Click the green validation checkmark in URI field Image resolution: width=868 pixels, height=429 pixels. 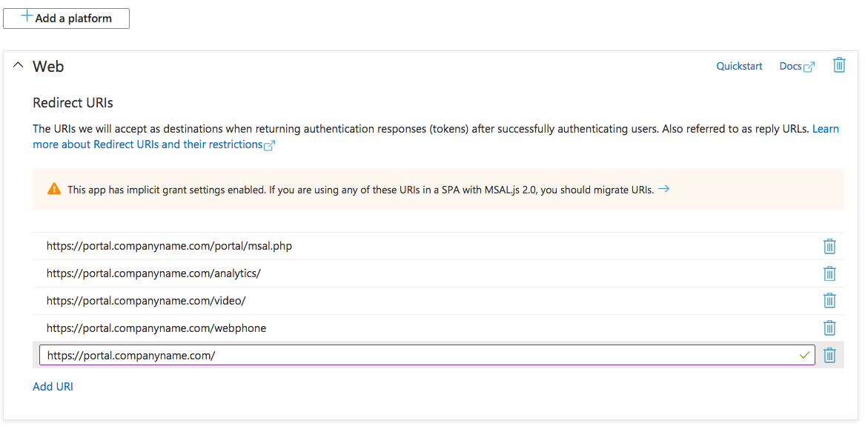(804, 356)
